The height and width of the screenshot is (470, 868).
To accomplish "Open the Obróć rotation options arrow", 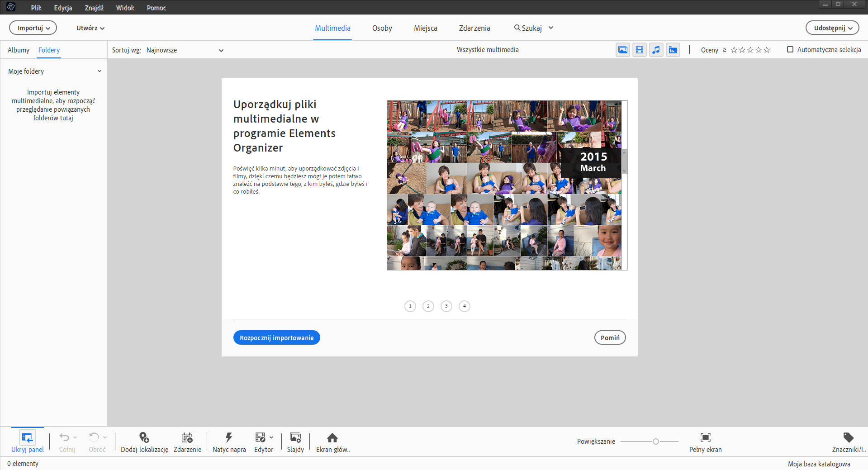I will click(105, 437).
